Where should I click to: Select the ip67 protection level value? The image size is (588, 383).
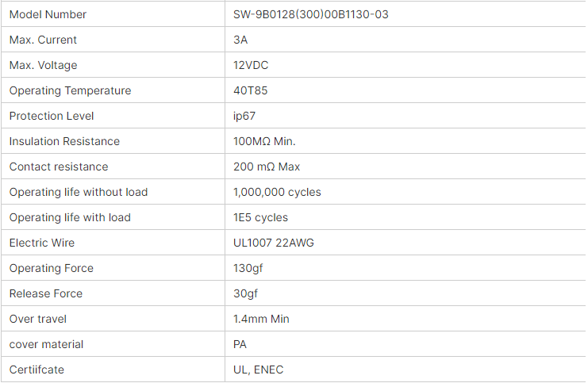244,116
